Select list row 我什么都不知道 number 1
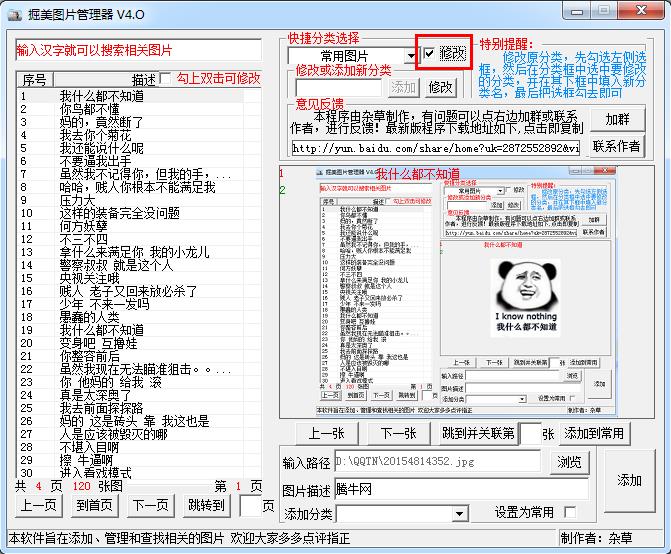The height and width of the screenshot is (554, 671). (100, 96)
